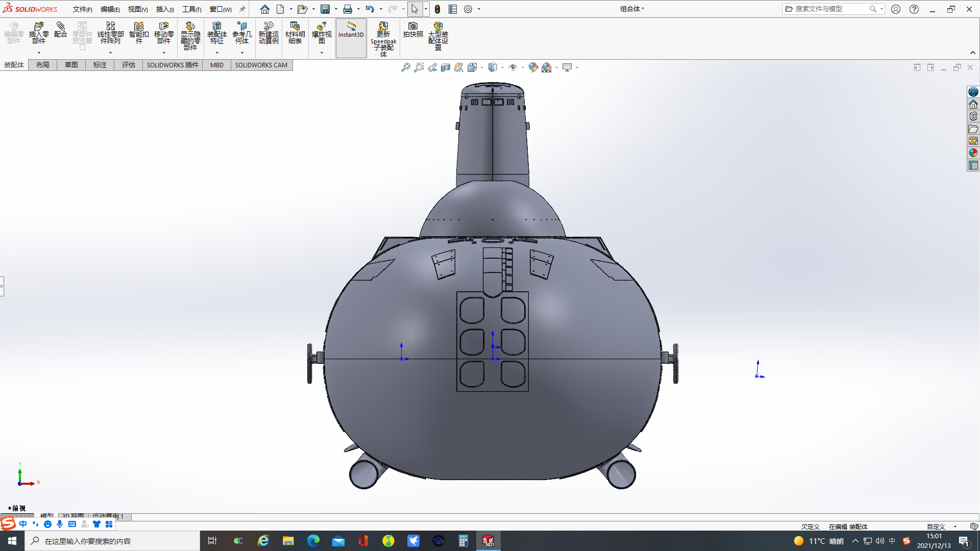Toggle Hide/Show Items eye icon
The height and width of the screenshot is (551, 980).
click(x=512, y=67)
